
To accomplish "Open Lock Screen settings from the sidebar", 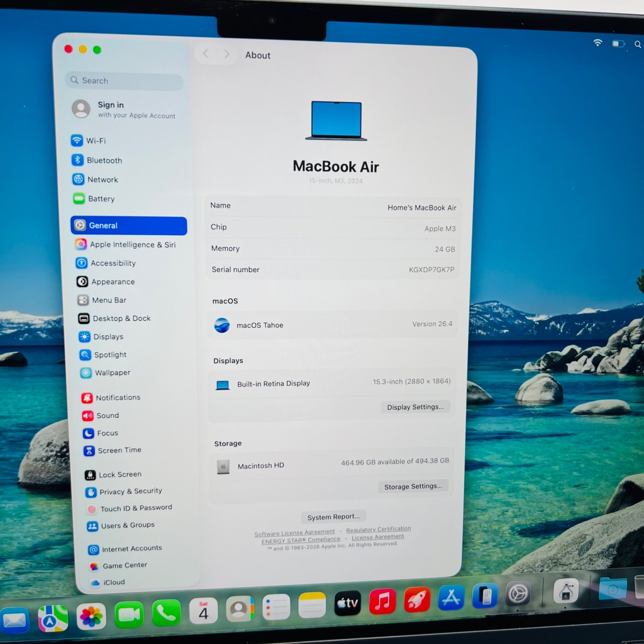I will coord(120,474).
